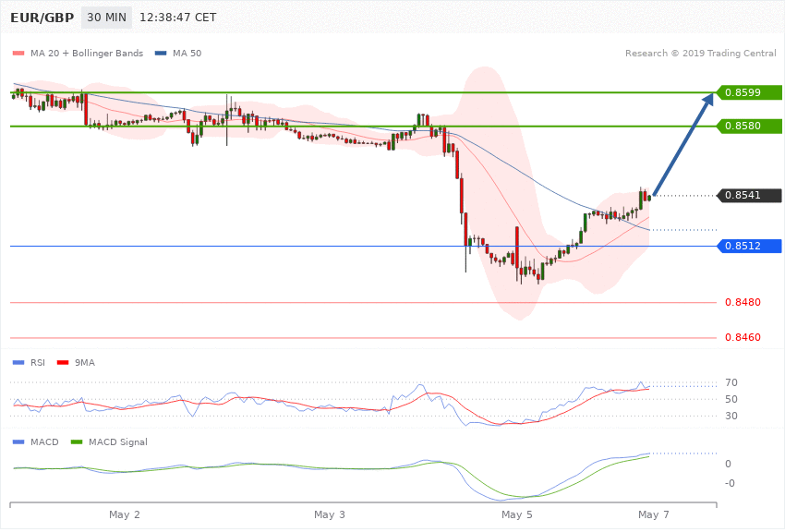Click the MACD Signal legend swatch
The height and width of the screenshot is (532, 785).
(x=77, y=441)
